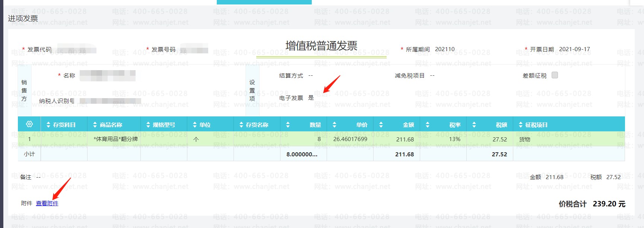Sort by 存货科目 column arrows
The height and width of the screenshot is (228, 644).
pyautogui.click(x=48, y=125)
